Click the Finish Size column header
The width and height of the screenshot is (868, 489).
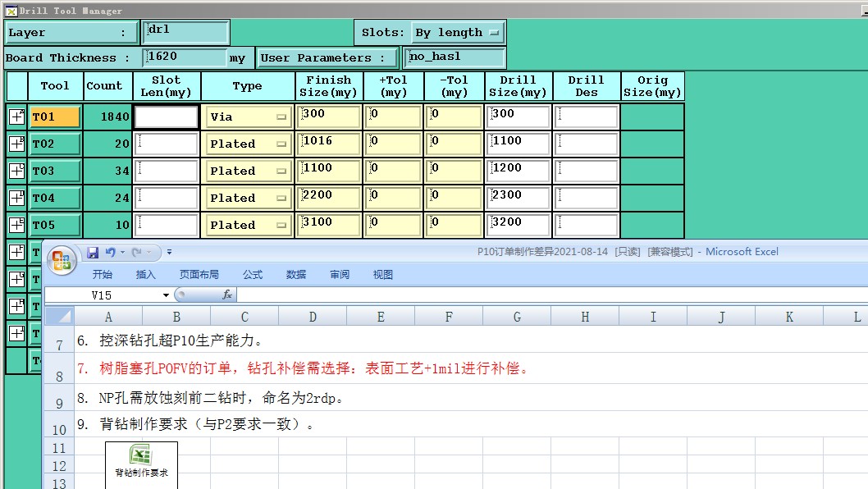(x=329, y=86)
